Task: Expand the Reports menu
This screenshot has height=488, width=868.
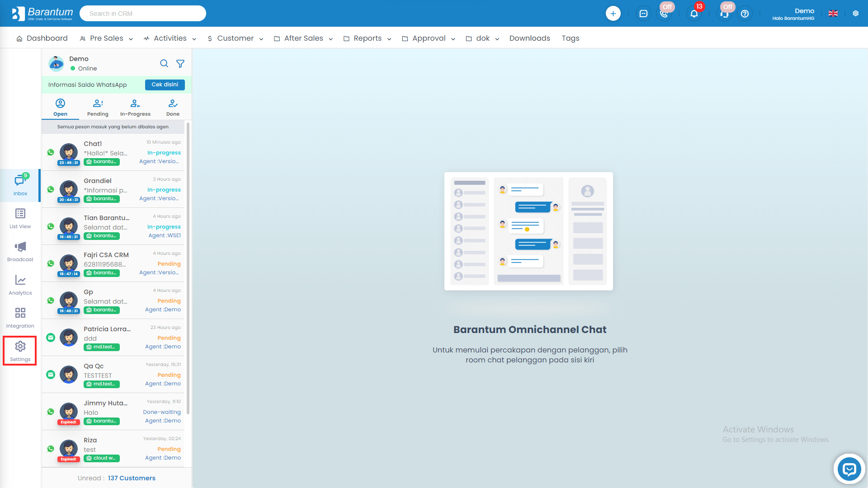Action: click(x=368, y=38)
